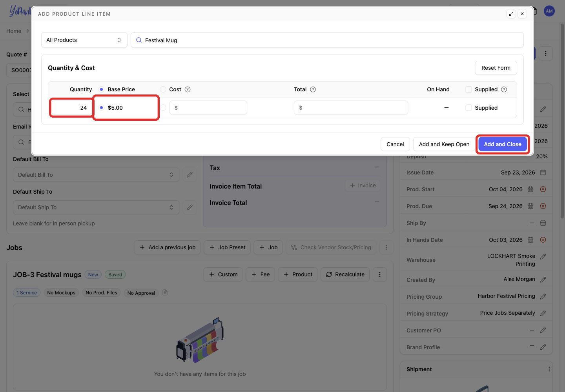The width and height of the screenshot is (565, 392).
Task: Open the Shipment panel three-dot menu
Action: 549,369
